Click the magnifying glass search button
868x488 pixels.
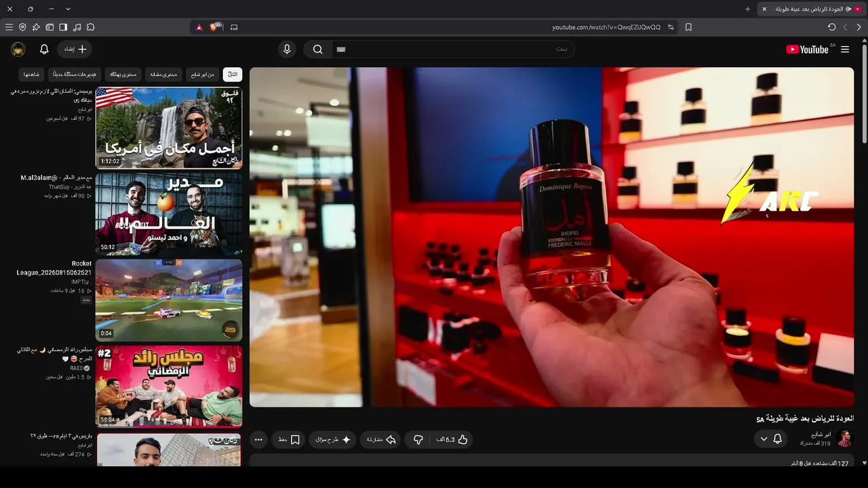(317, 49)
